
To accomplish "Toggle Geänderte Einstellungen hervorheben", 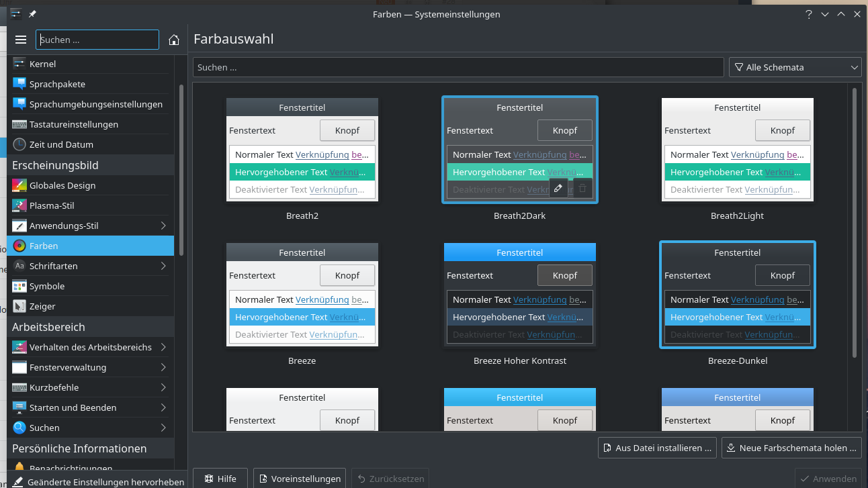I will (x=98, y=481).
